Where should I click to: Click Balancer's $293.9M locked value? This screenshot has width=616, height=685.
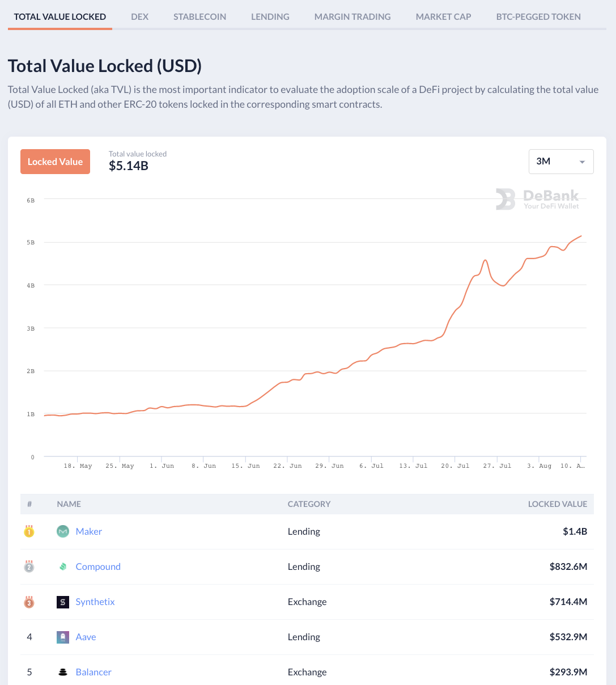pos(568,672)
